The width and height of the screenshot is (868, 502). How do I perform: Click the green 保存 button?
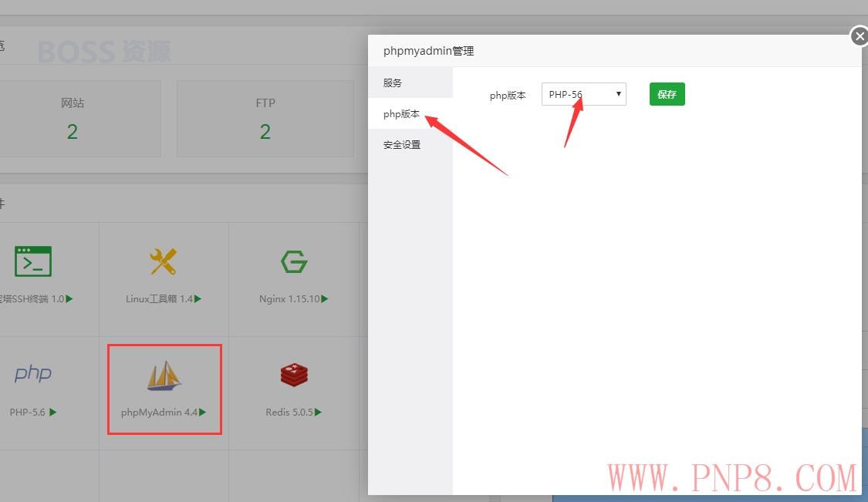coord(667,94)
